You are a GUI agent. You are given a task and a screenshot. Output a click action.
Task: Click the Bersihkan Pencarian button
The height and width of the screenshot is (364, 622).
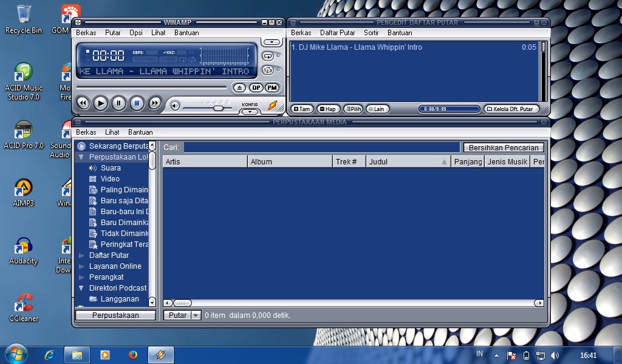pos(504,147)
